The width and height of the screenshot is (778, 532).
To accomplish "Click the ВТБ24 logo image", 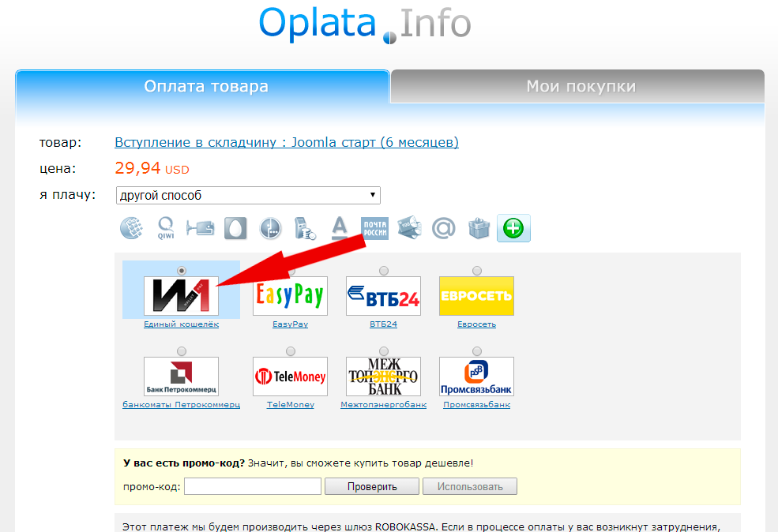I will pyautogui.click(x=384, y=296).
